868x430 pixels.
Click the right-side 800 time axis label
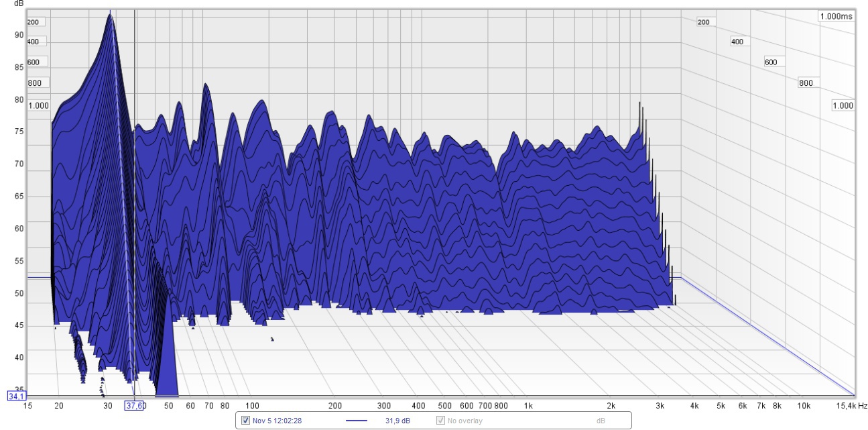pyautogui.click(x=806, y=83)
